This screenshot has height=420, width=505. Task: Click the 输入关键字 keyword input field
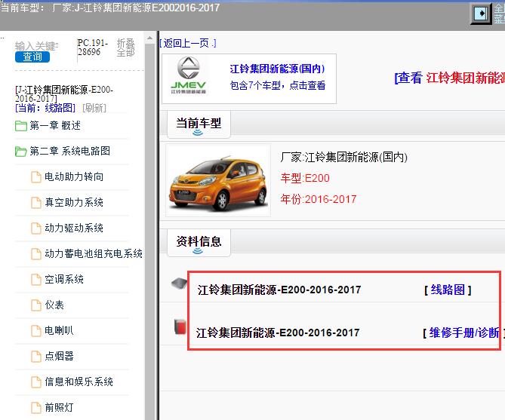[36, 46]
